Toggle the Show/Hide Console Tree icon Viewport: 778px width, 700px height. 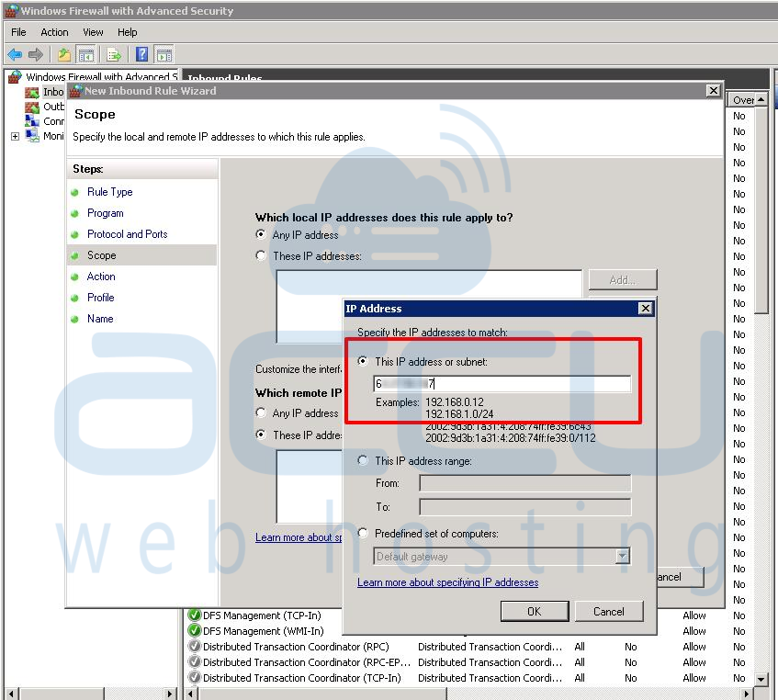85,54
